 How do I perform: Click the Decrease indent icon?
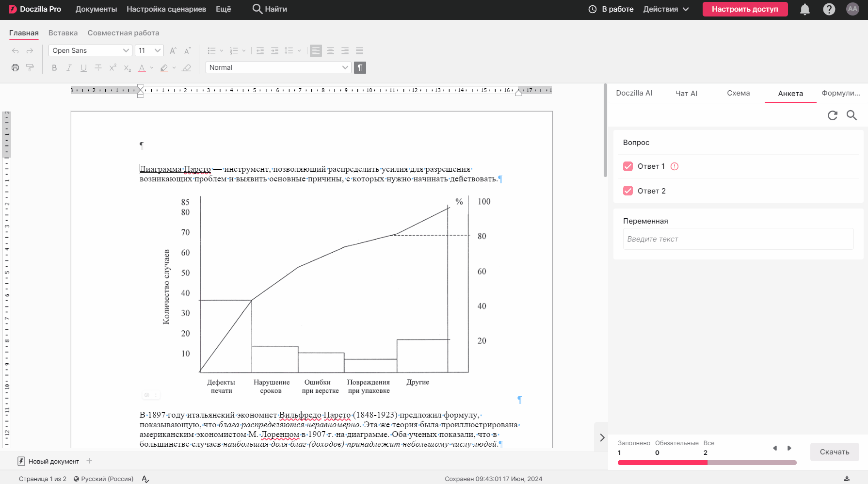[x=260, y=50]
